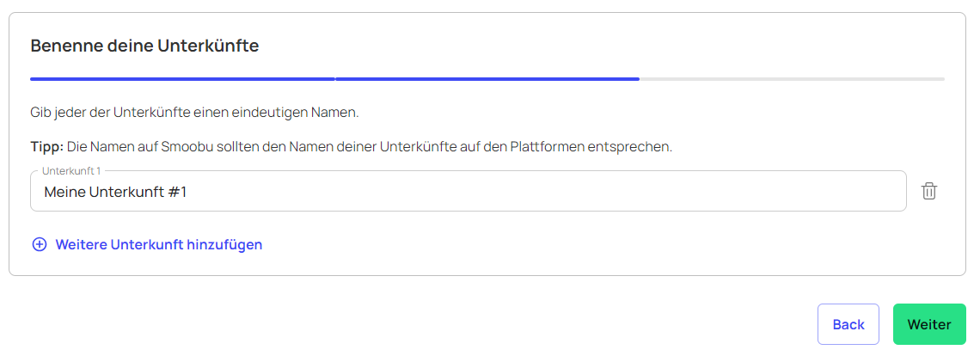The image size is (980, 356).
Task: Click the word 'hinzufügen' in the add link
Action: tap(224, 244)
